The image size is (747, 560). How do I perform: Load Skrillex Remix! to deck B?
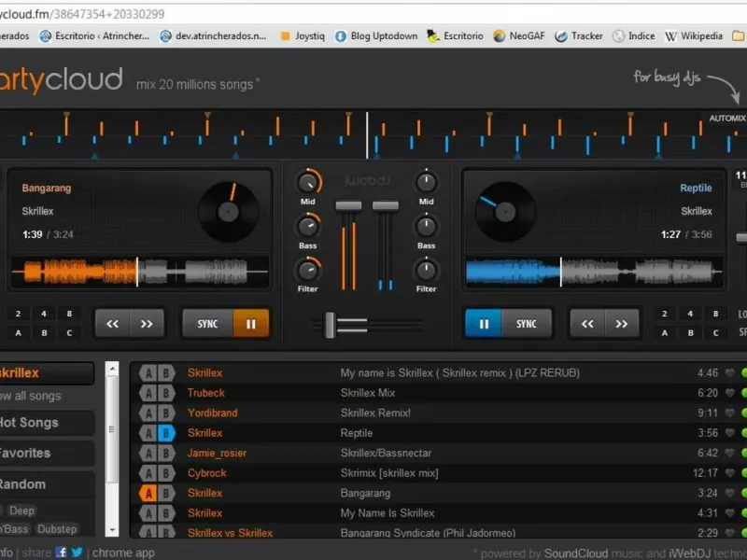166,413
